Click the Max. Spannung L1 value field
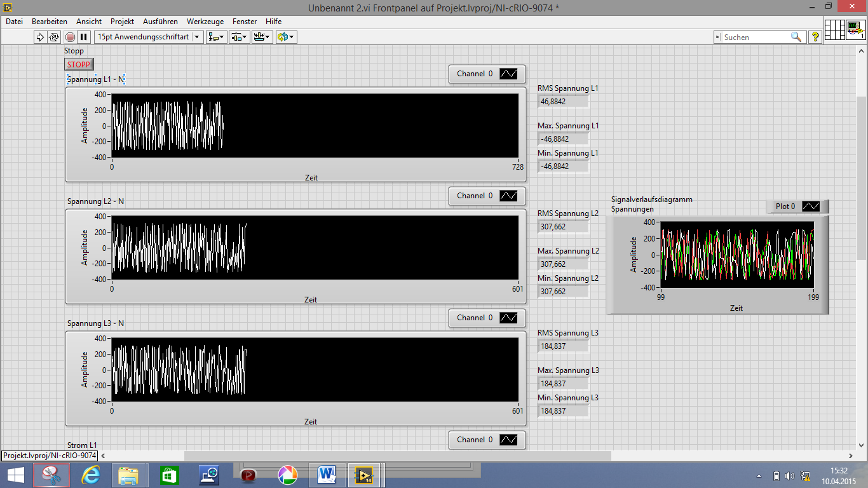Image resolution: width=868 pixels, height=488 pixels. [563, 139]
